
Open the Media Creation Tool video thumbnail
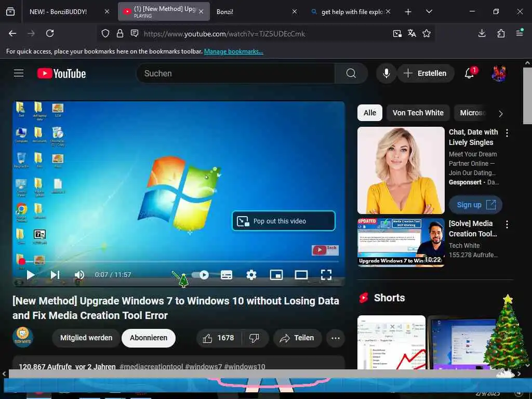tap(401, 242)
